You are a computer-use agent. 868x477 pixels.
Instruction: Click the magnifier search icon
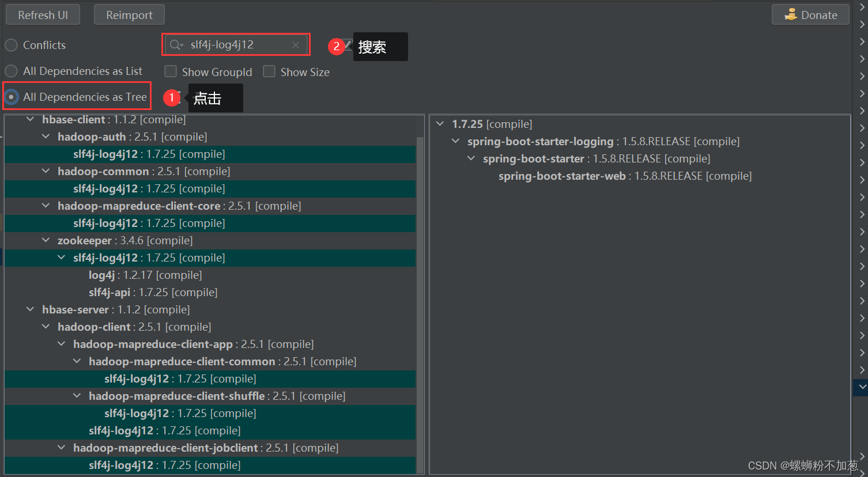(175, 44)
